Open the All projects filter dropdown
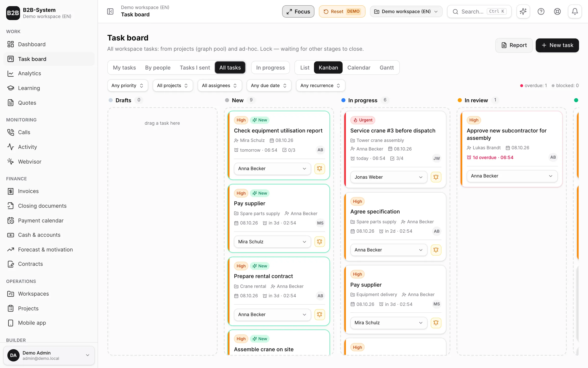This screenshot has height=368, width=588. tap(172, 85)
